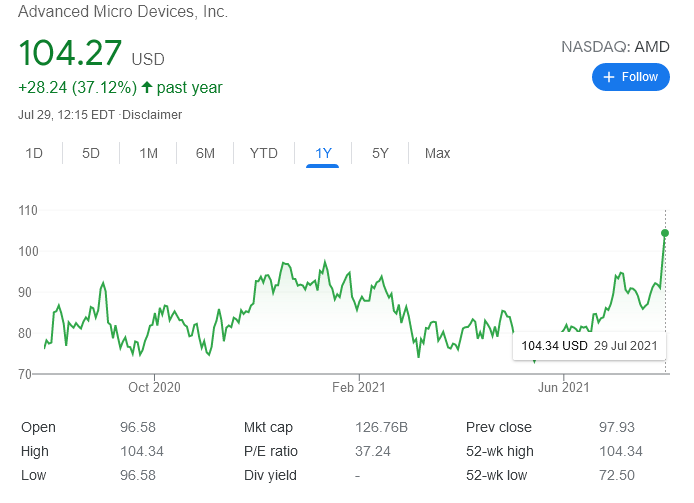
Task: Show the YTD chart view
Action: (263, 153)
